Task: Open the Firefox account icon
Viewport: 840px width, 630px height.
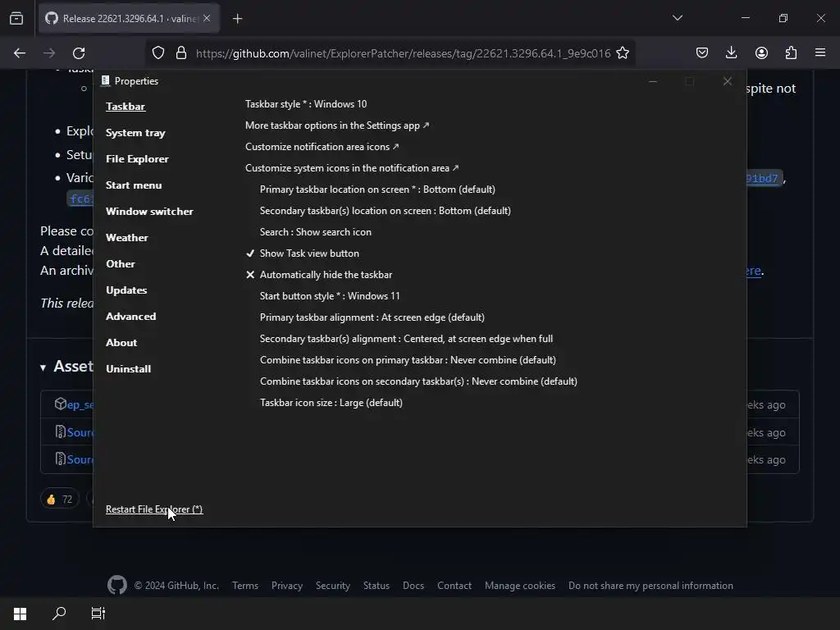Action: [x=761, y=53]
